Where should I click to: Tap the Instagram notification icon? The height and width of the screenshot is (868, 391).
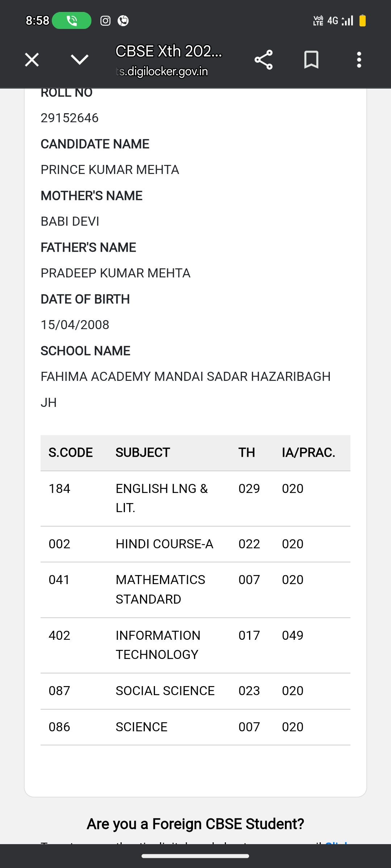coord(105,21)
